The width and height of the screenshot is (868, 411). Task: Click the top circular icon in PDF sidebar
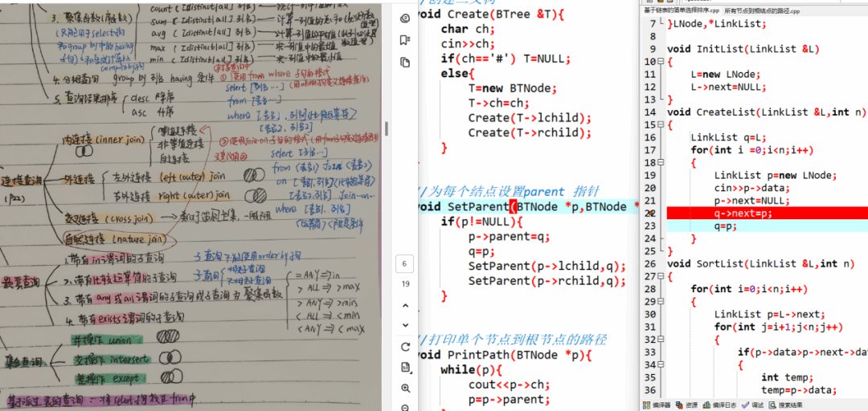[x=404, y=18]
